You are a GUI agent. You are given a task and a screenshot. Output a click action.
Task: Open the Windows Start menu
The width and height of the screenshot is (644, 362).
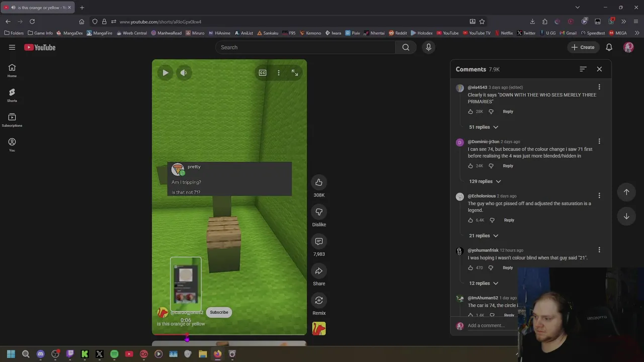[11, 354]
